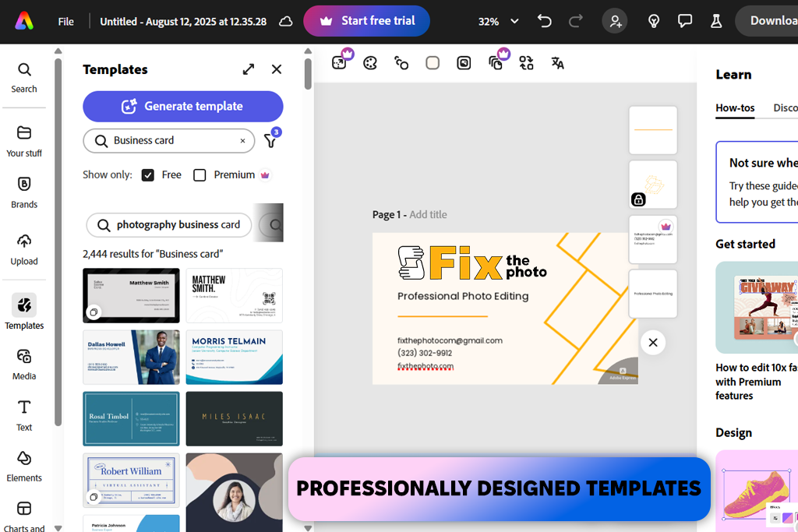
Task: Open the beaker experiments icon
Action: coord(716,21)
